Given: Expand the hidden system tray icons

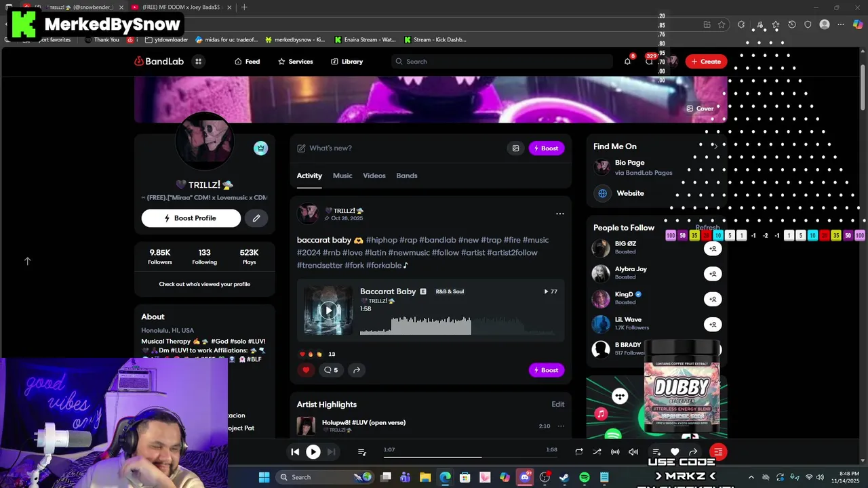Looking at the screenshot, I should point(751,477).
